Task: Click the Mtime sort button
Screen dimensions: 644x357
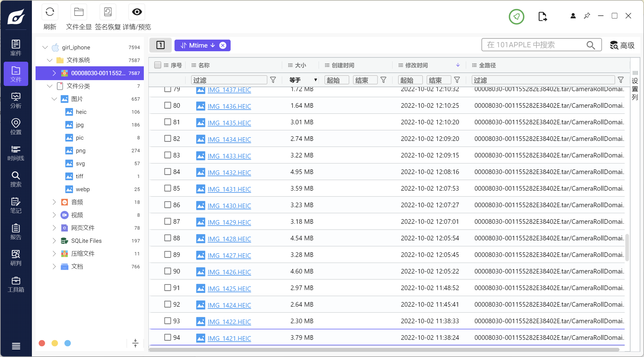Action: 198,45
